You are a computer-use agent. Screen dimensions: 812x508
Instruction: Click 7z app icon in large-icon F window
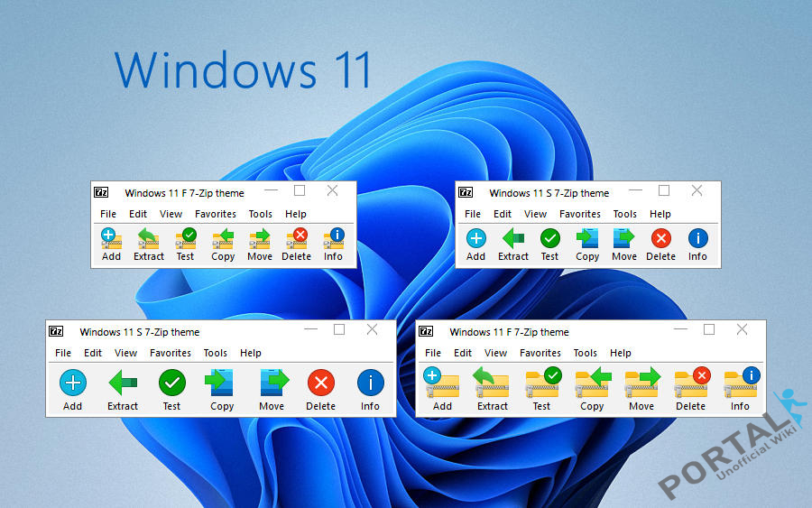tap(426, 331)
